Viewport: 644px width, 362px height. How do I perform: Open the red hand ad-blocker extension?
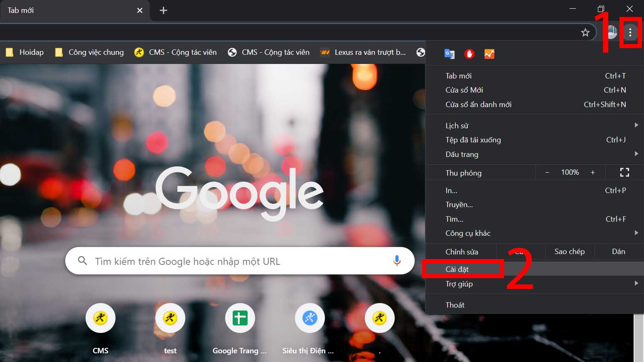click(469, 54)
